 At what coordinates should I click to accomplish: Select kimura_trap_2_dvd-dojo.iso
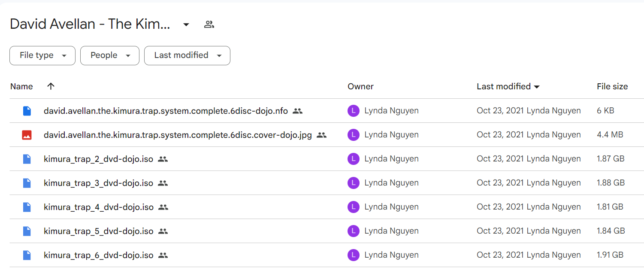[x=98, y=159]
